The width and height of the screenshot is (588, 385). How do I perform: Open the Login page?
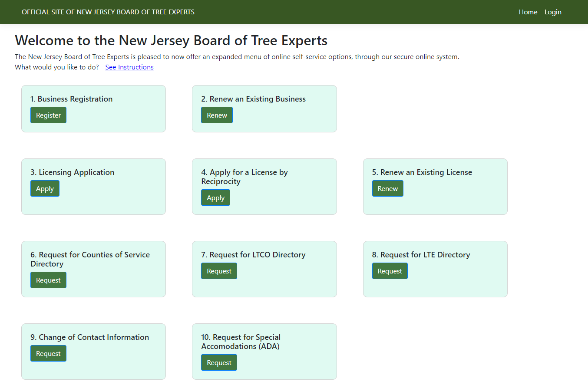[553, 12]
